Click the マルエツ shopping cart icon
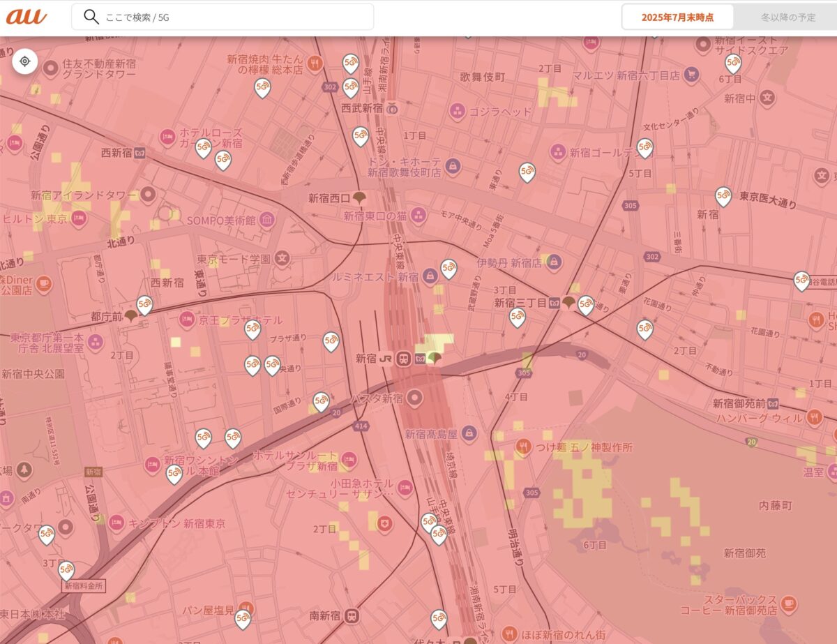The height and width of the screenshot is (644, 837). click(691, 73)
